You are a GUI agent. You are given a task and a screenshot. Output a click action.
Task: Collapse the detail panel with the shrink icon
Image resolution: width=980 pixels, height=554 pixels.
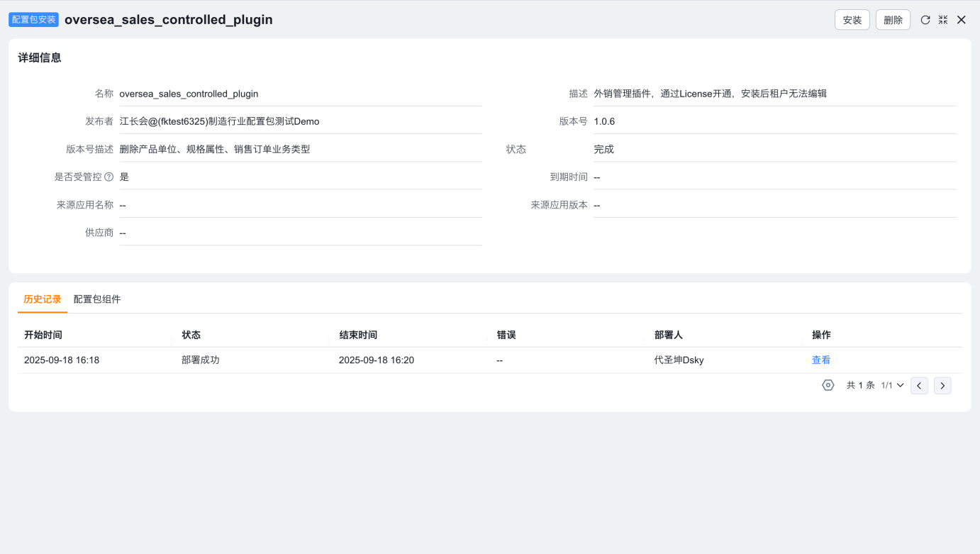point(943,20)
